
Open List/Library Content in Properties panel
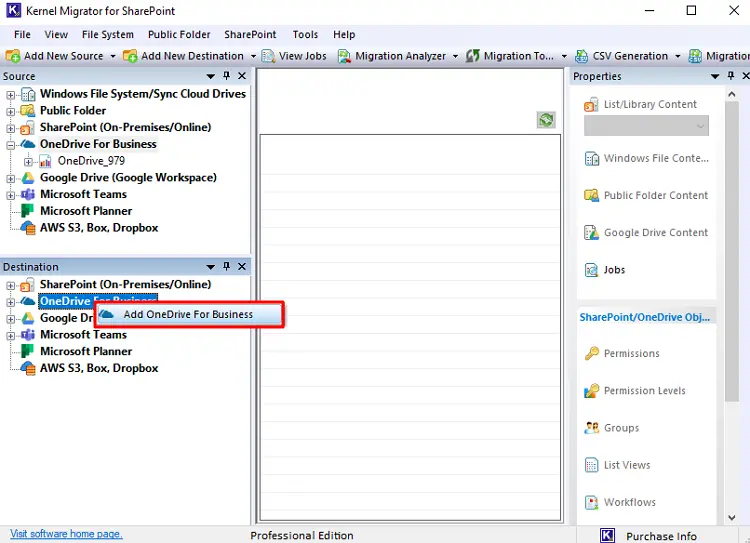[x=650, y=104]
